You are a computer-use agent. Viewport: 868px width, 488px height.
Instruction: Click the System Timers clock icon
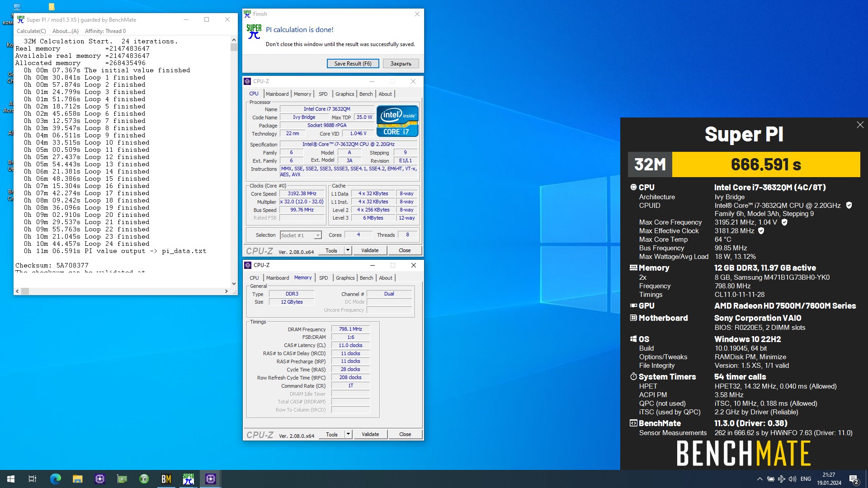coord(633,376)
